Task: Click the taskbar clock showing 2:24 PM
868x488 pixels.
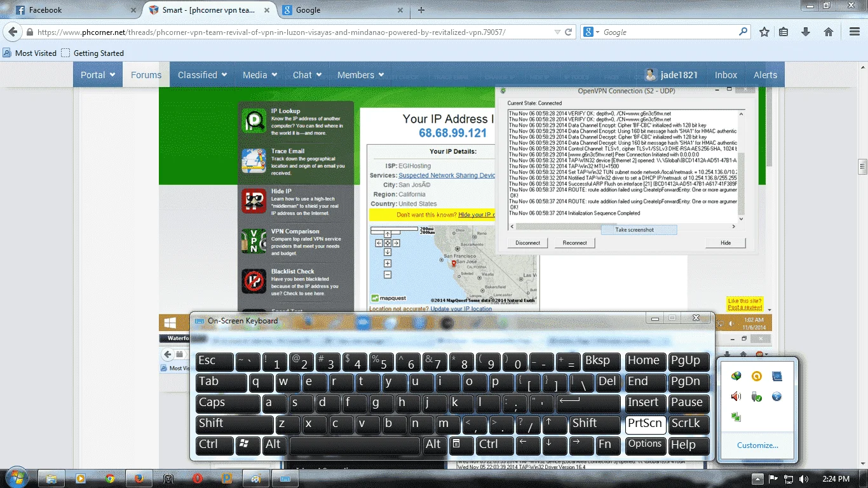Action: tap(835, 478)
